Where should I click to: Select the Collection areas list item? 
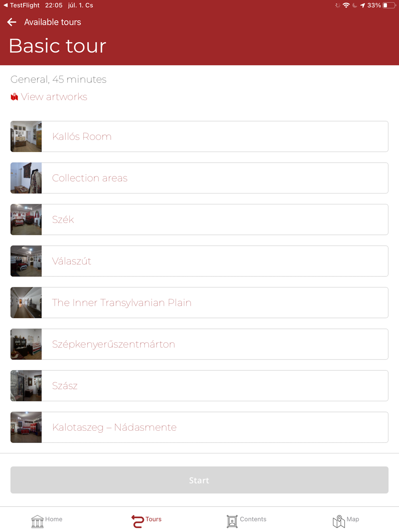point(199,178)
